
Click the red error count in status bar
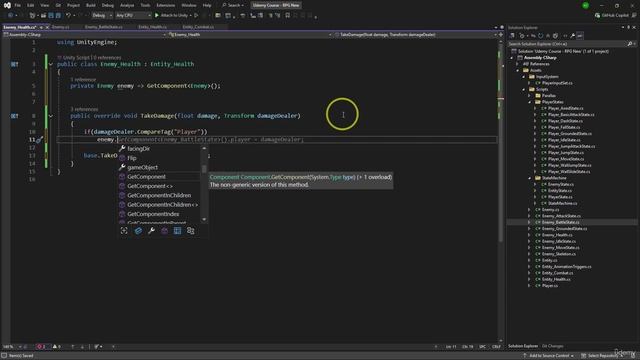tap(41, 347)
